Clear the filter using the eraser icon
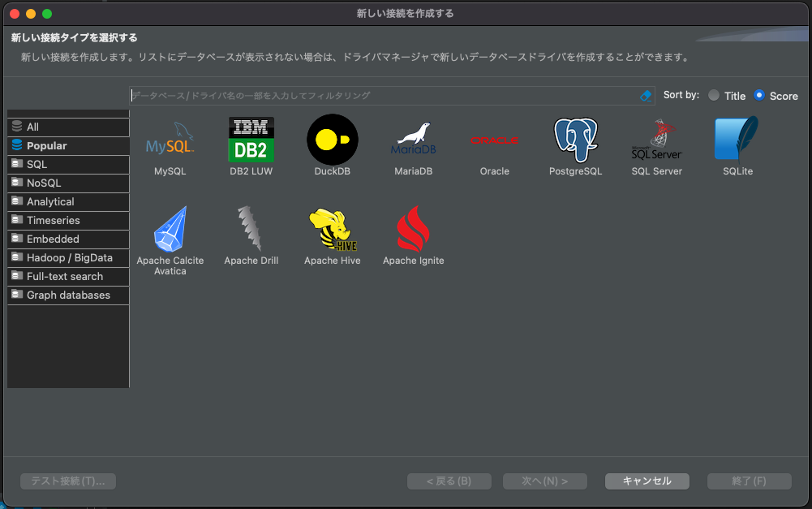 click(646, 95)
